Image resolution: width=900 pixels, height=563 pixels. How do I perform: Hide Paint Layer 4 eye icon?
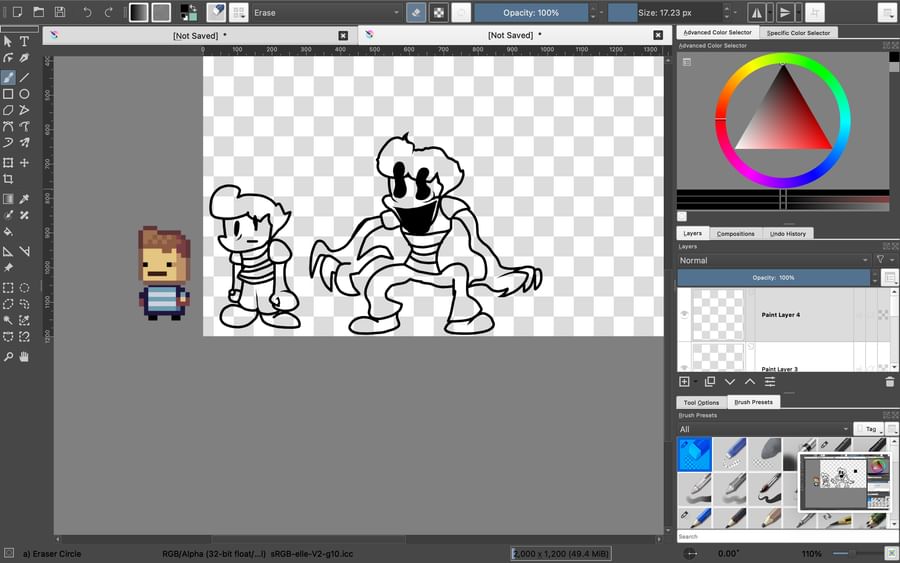tap(684, 314)
